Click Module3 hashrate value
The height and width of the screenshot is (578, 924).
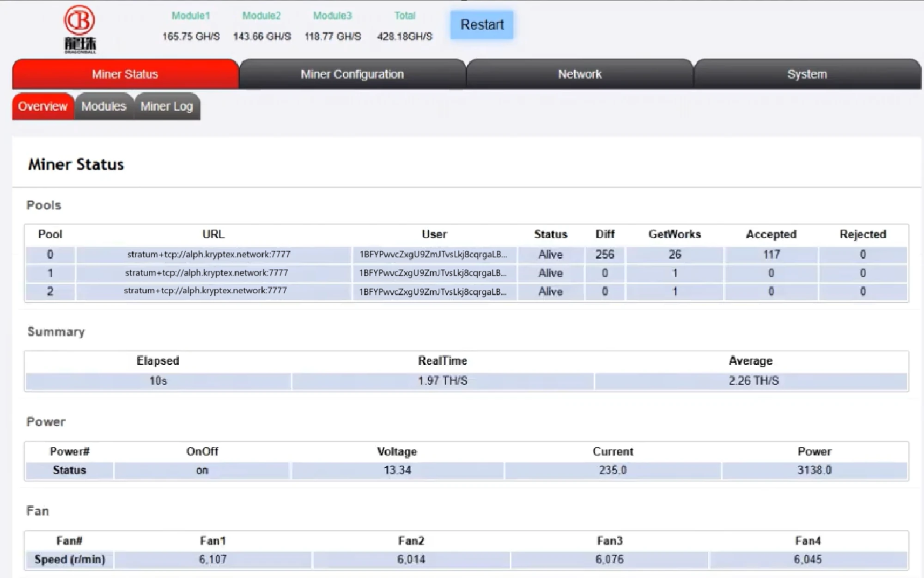pos(333,36)
